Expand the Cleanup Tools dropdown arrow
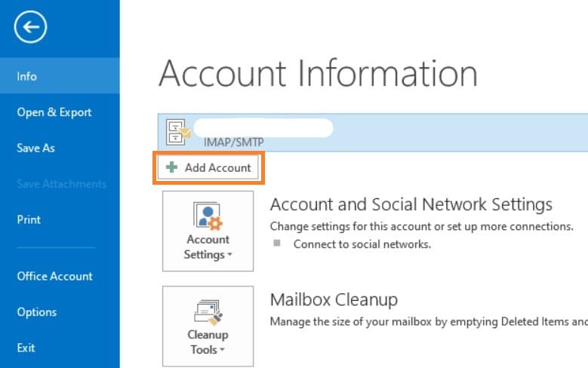 pos(224,351)
